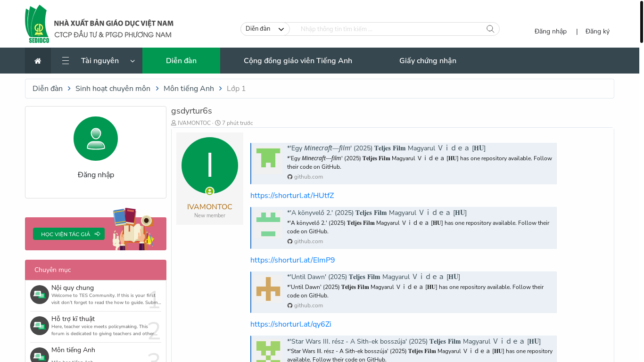The width and height of the screenshot is (644, 362).
Task: Click github.com icon under A könyvelő preview
Action: click(290, 241)
